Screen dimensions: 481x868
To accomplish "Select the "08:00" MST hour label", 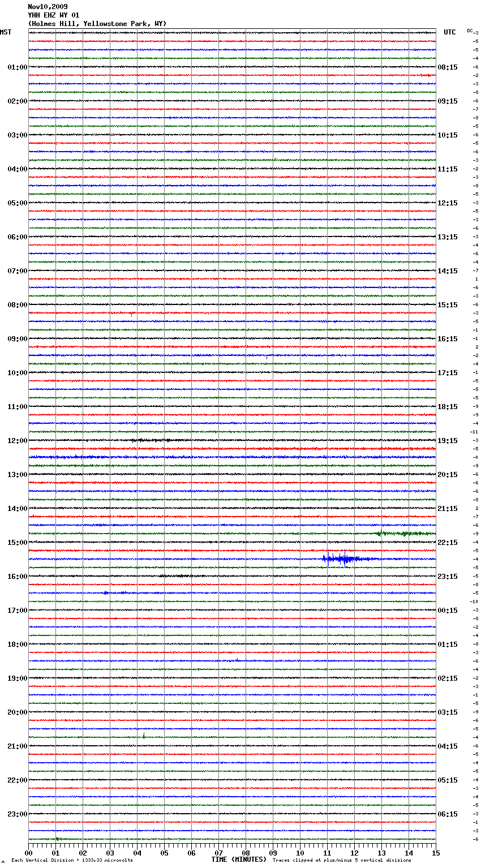I will 18,305.
